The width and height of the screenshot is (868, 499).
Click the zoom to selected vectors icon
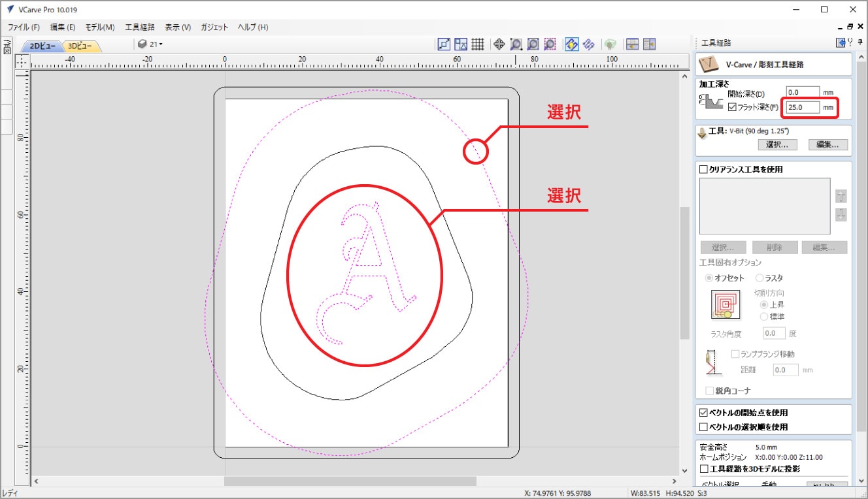tap(550, 44)
